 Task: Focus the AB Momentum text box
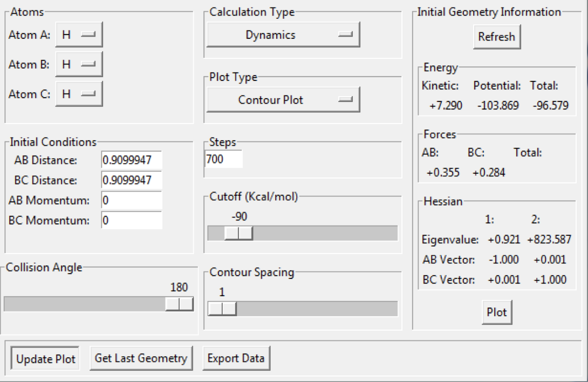tap(131, 200)
